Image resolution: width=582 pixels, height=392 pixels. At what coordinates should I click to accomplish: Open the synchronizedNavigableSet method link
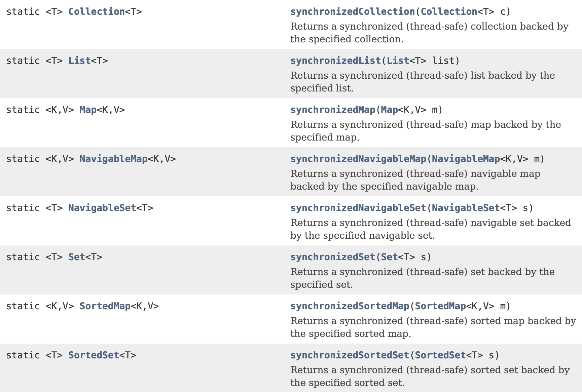click(x=358, y=208)
